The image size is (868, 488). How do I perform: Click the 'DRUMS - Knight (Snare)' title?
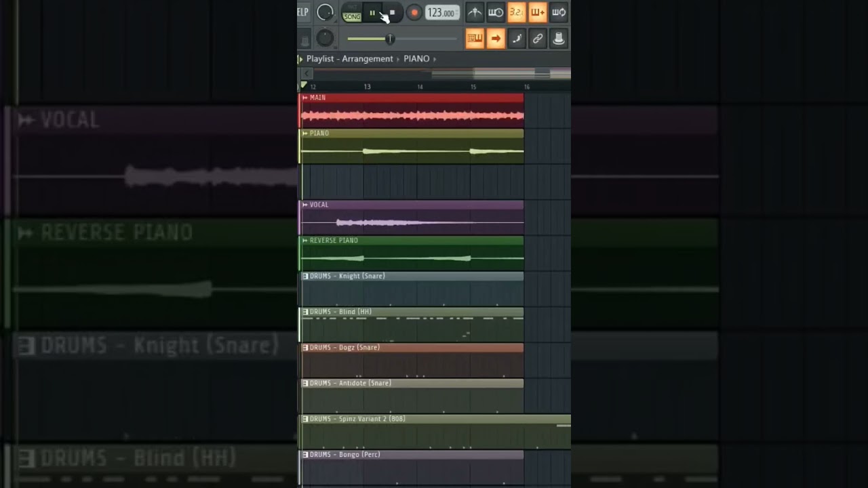click(x=347, y=276)
